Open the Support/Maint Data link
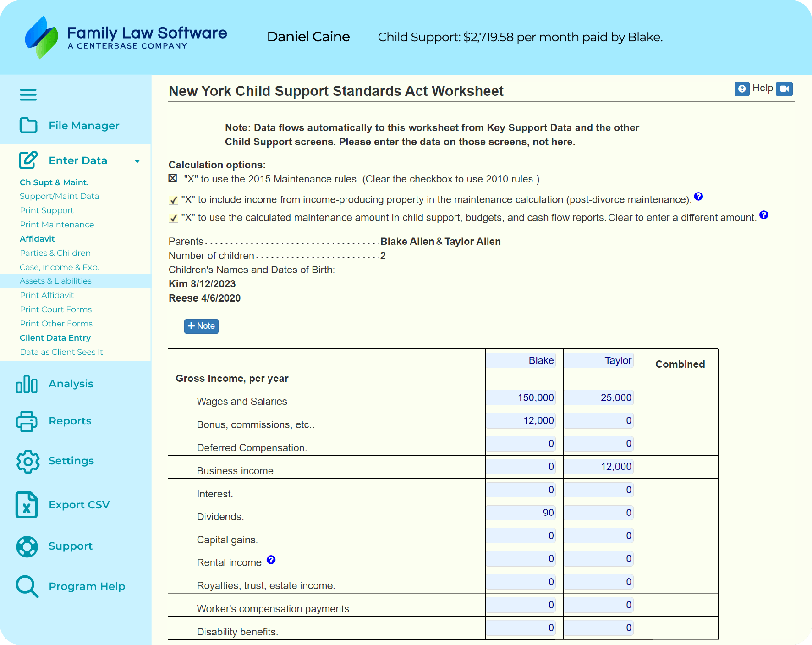The image size is (812, 645). click(x=59, y=196)
